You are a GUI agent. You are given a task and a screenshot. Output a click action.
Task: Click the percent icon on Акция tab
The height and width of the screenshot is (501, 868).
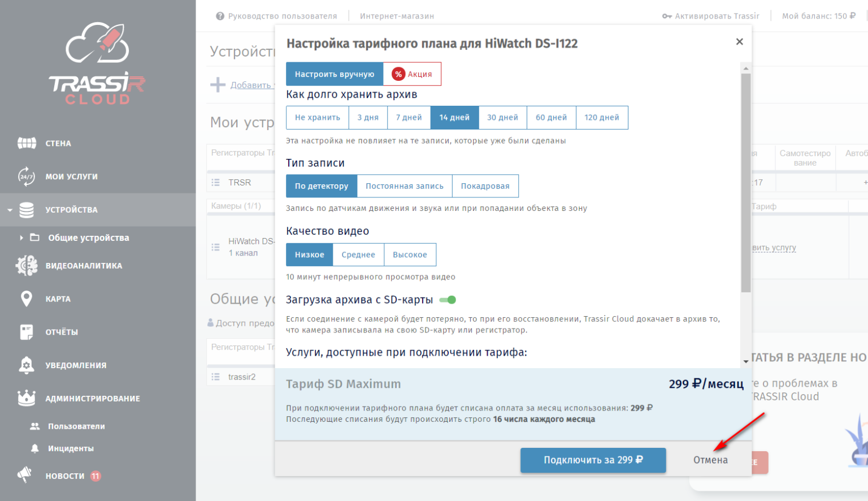[x=398, y=74]
